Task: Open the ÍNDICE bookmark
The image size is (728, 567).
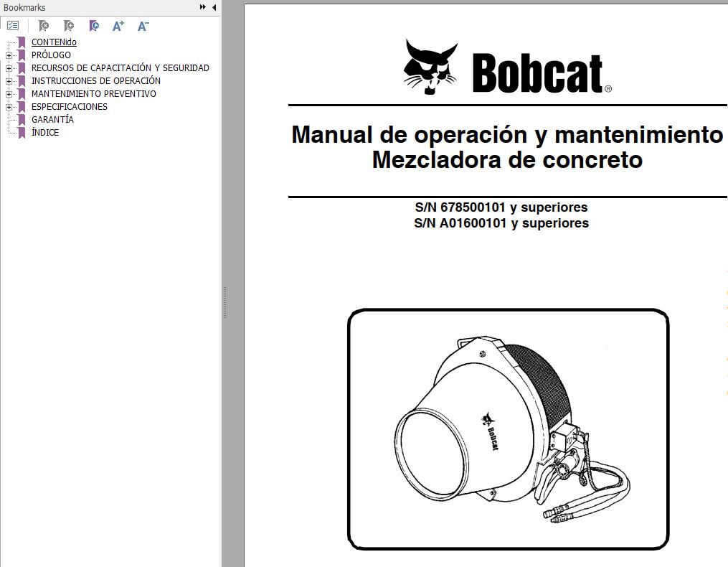Action: point(45,133)
